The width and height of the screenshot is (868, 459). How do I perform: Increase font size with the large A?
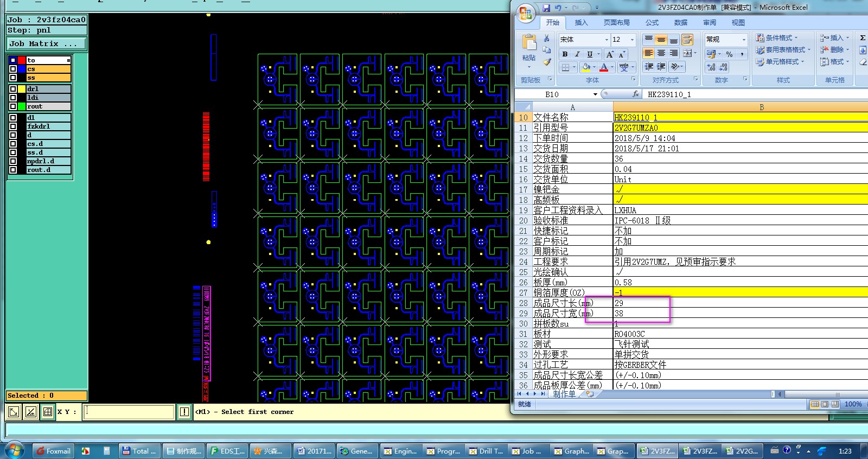pos(610,54)
